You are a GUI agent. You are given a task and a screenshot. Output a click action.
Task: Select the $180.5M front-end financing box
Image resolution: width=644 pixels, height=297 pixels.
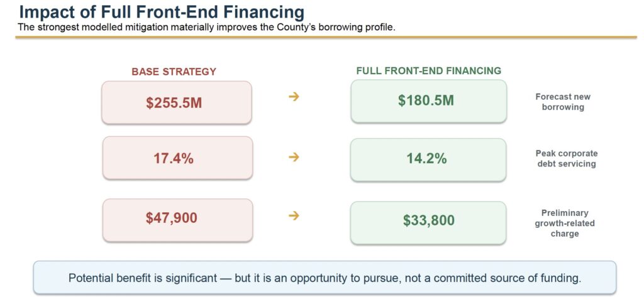point(428,101)
